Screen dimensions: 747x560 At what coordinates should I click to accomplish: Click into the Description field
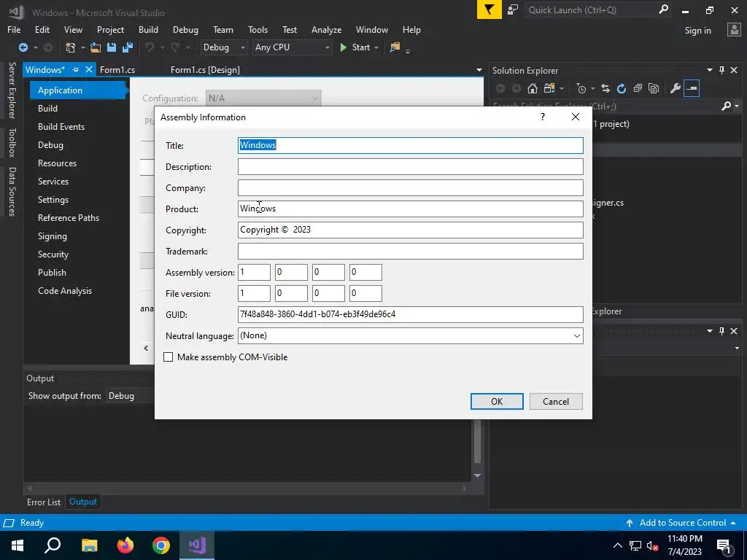pos(410,167)
